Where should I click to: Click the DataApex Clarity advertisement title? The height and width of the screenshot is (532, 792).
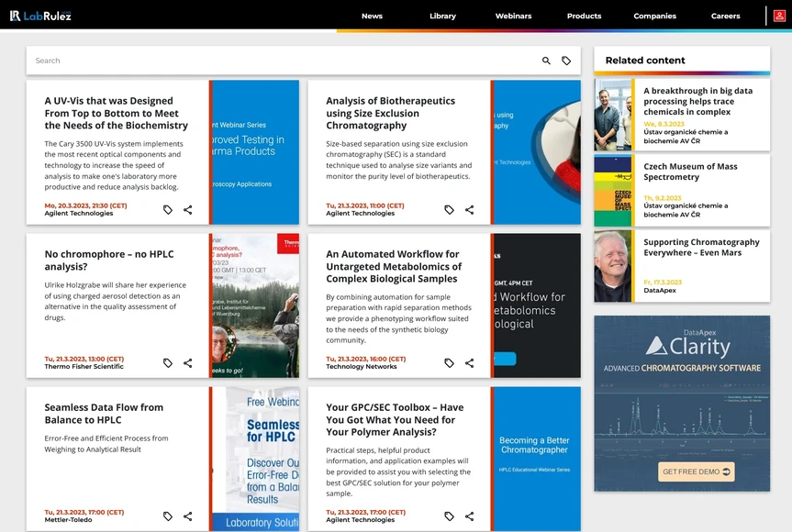pos(688,344)
